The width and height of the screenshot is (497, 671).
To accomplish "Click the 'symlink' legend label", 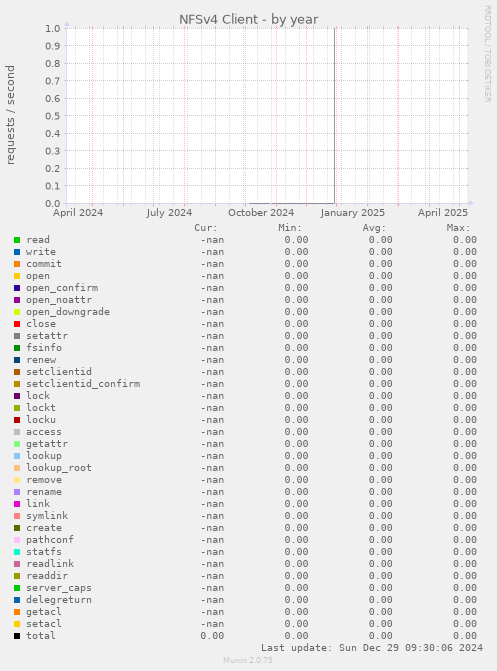I will coord(47,516).
